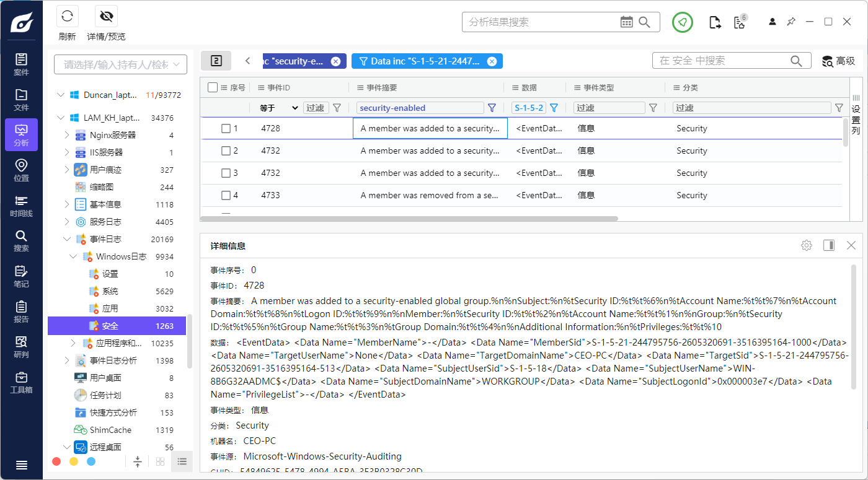Open the 高级 advanced search
Image resolution: width=868 pixels, height=480 pixels.
click(839, 61)
